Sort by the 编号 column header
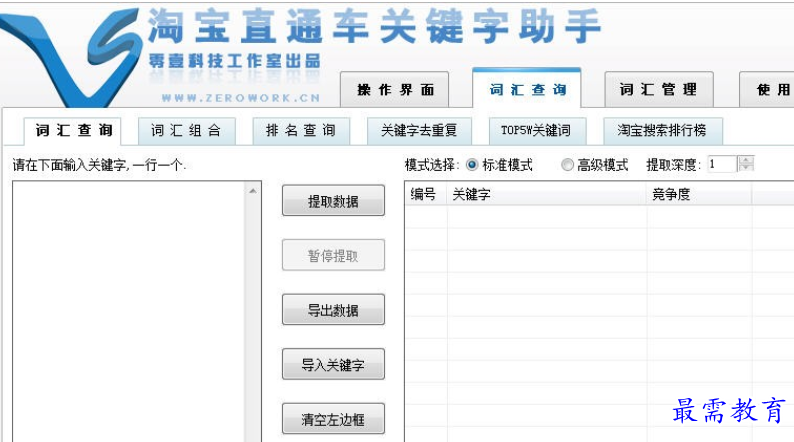This screenshot has width=794, height=442. click(x=425, y=194)
